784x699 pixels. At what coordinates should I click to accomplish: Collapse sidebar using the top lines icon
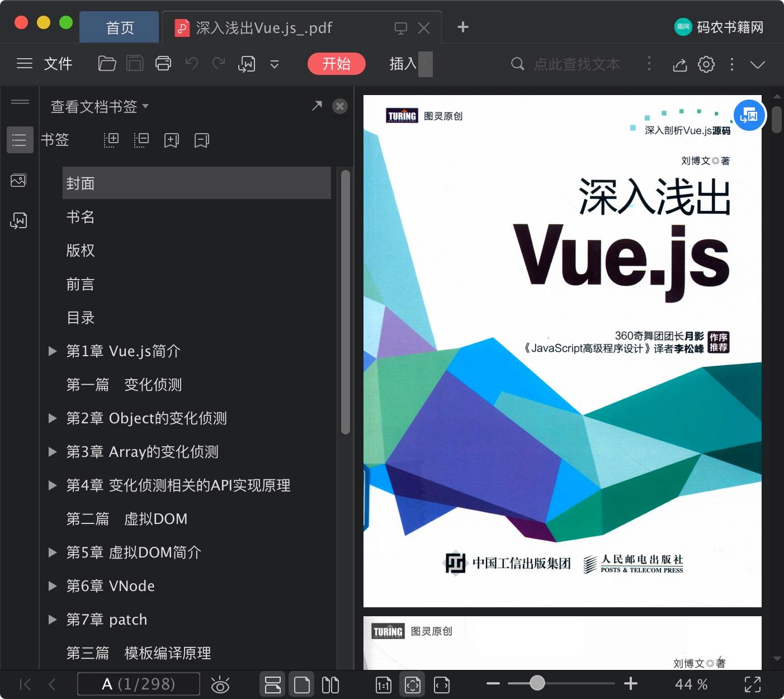tap(20, 102)
